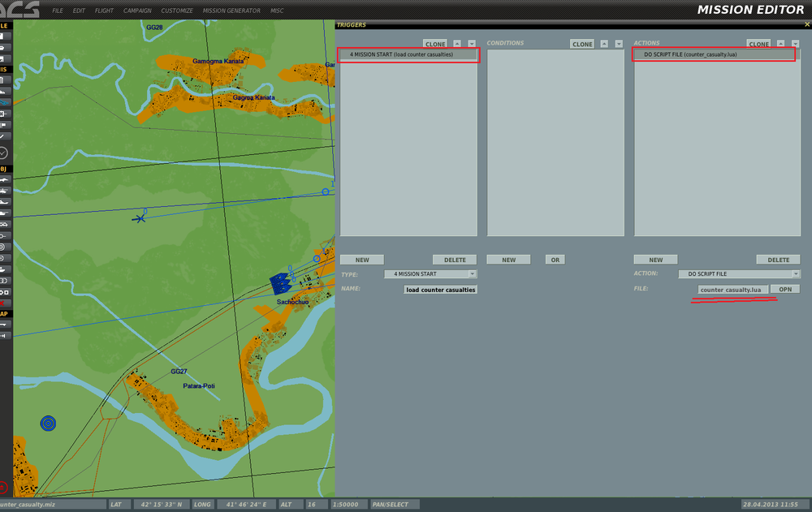Click the actions list move-down arrow

click(x=795, y=44)
